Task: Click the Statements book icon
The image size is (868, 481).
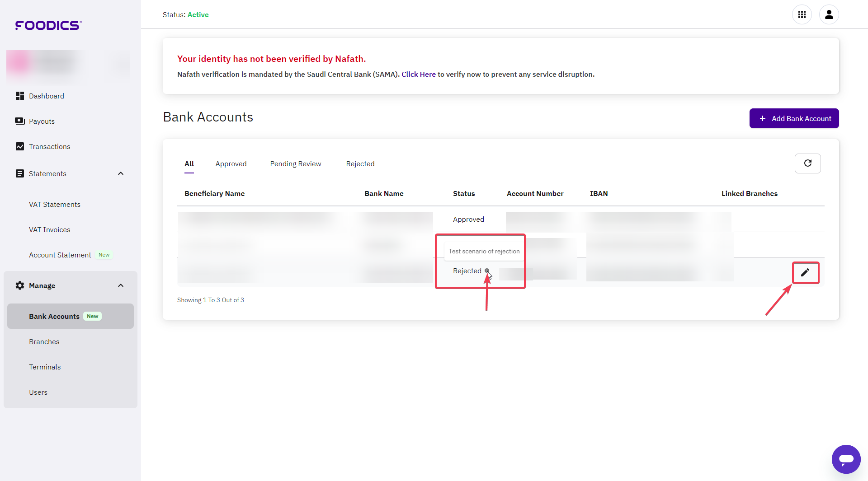Action: pos(19,173)
